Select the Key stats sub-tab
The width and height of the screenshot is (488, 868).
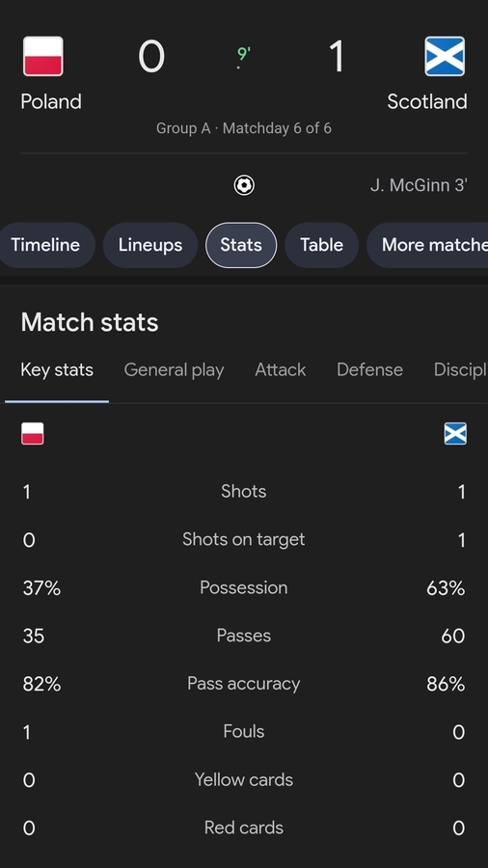[57, 369]
